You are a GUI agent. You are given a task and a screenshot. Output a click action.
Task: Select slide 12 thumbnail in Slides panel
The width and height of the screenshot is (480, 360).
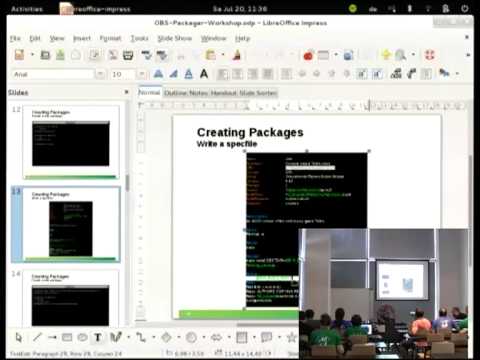click(x=71, y=142)
